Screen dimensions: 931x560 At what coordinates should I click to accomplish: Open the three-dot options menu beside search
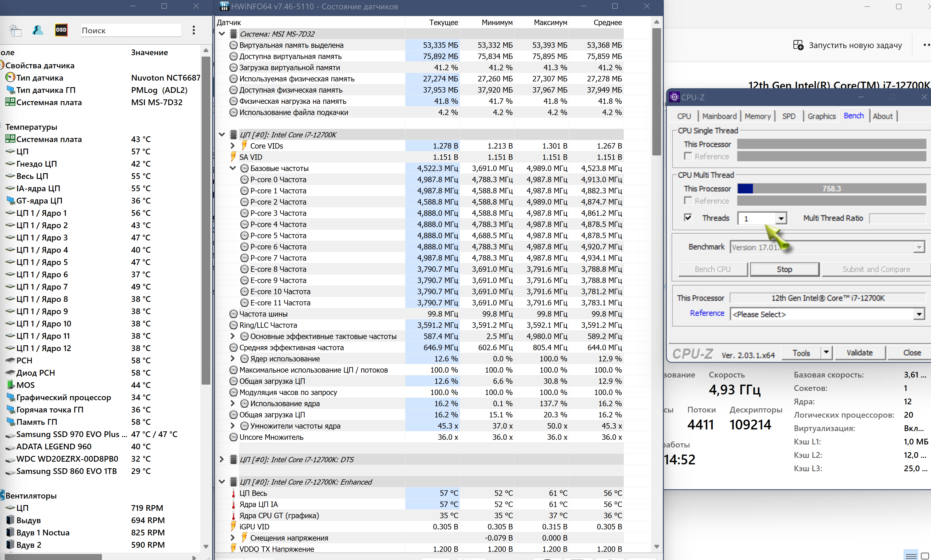point(194,30)
